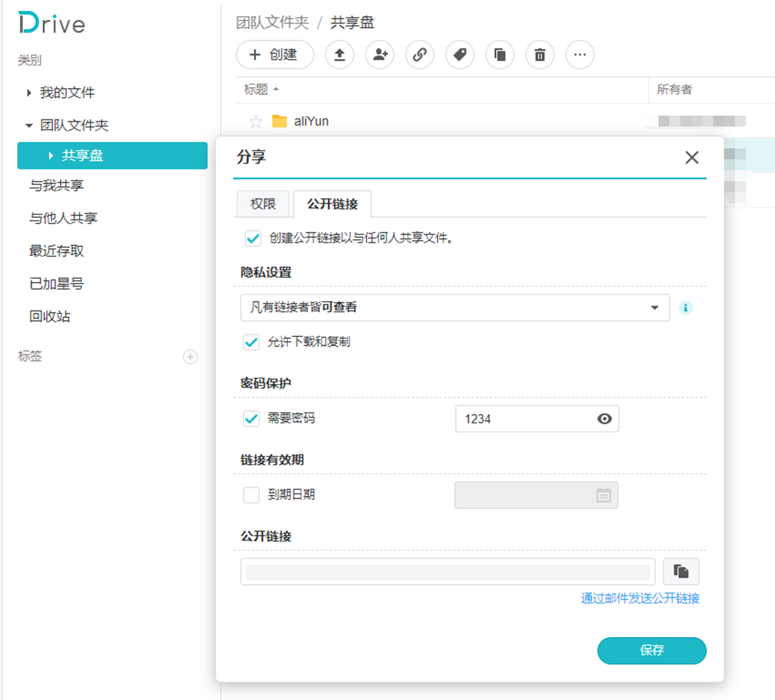
Task: Click the 通过邮件发送公开链接 link
Action: [x=640, y=598]
